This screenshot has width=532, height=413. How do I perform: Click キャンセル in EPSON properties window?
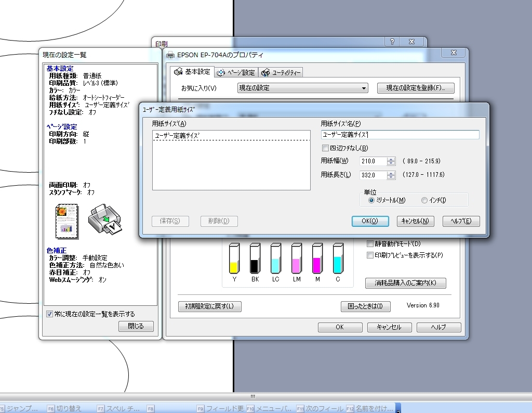389,327
